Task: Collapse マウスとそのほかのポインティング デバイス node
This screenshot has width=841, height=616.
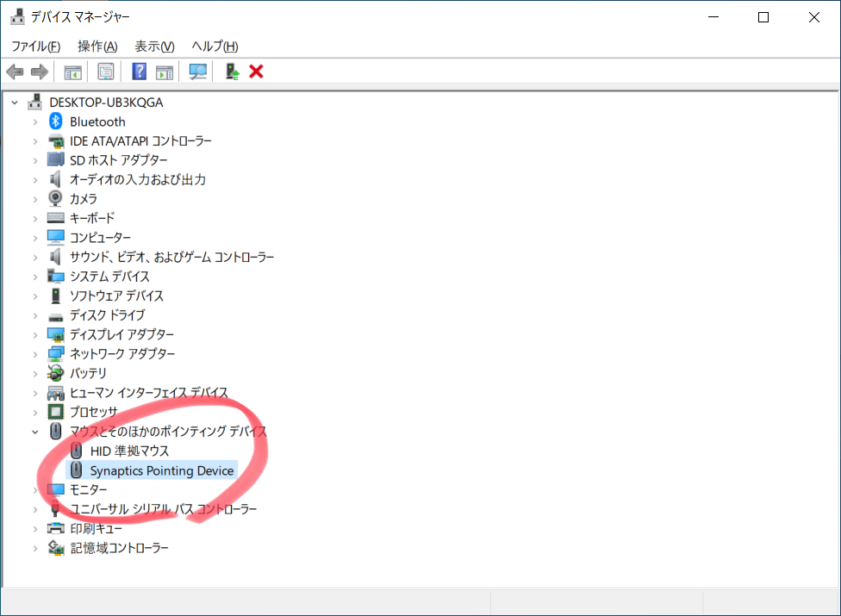Action: coord(35,431)
